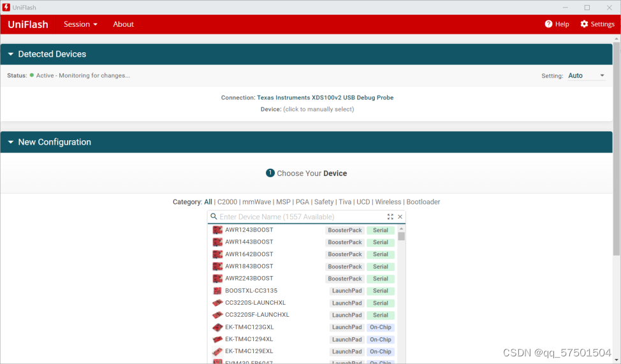Select AWR1642BOOST board icon
The image size is (621, 364).
[x=217, y=254]
